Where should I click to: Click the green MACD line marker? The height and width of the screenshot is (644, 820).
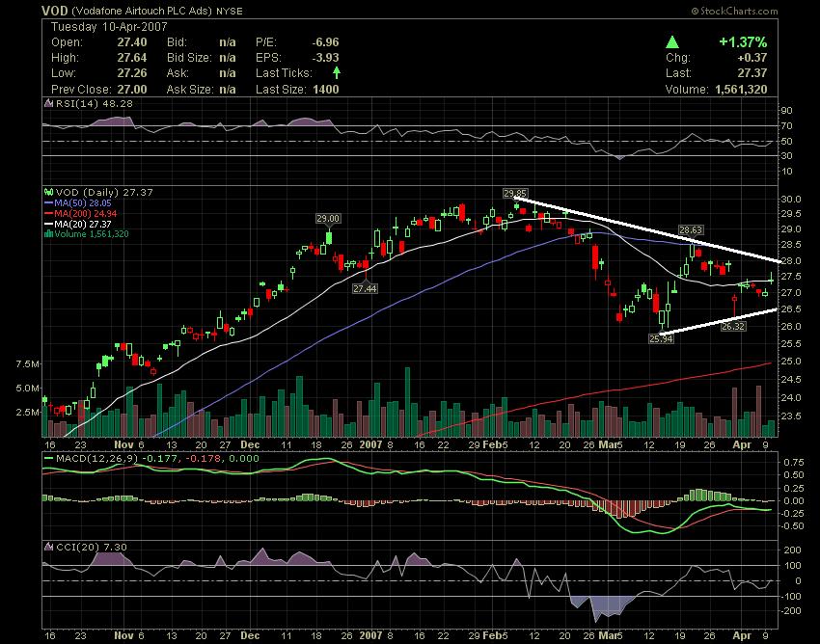click(x=48, y=459)
